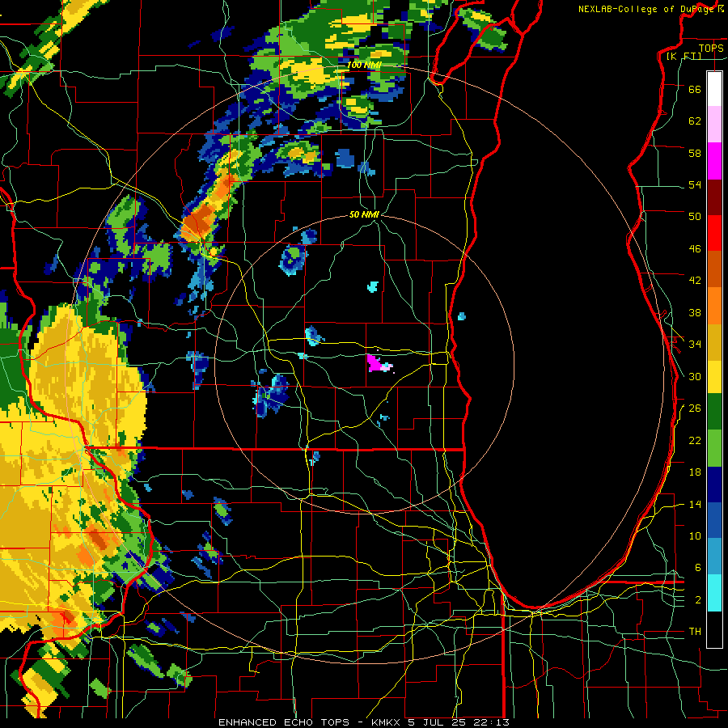Click the 30 legend value
The width and height of the screenshot is (728, 728).
click(x=695, y=376)
